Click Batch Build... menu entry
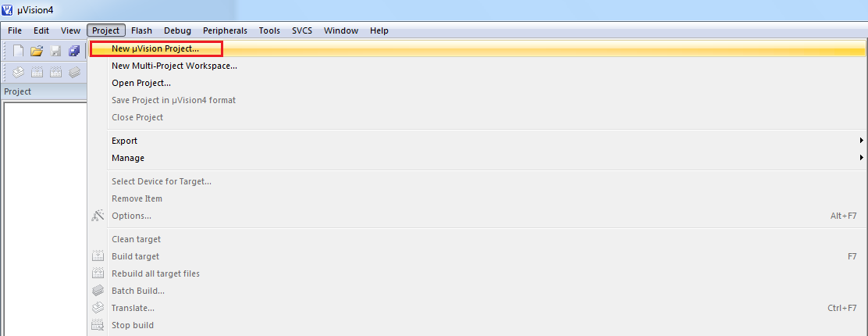Viewport: 868px width, 336px height. [478, 291]
